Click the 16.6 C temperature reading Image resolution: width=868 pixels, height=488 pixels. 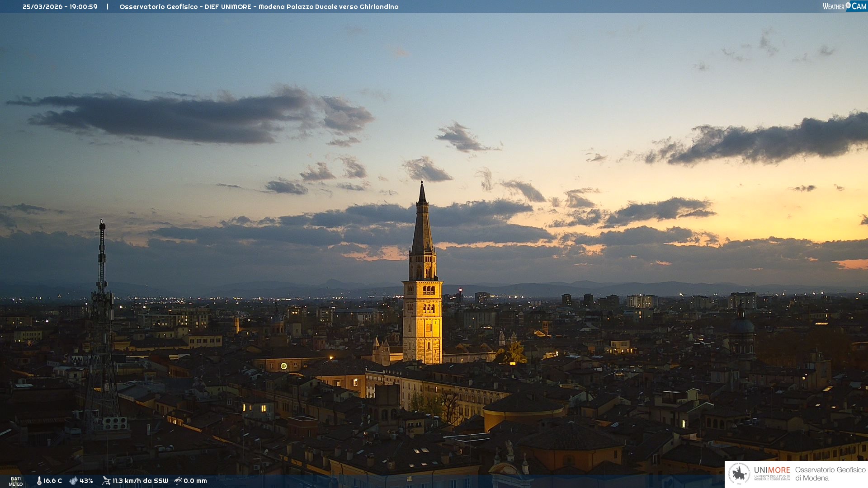click(x=52, y=481)
